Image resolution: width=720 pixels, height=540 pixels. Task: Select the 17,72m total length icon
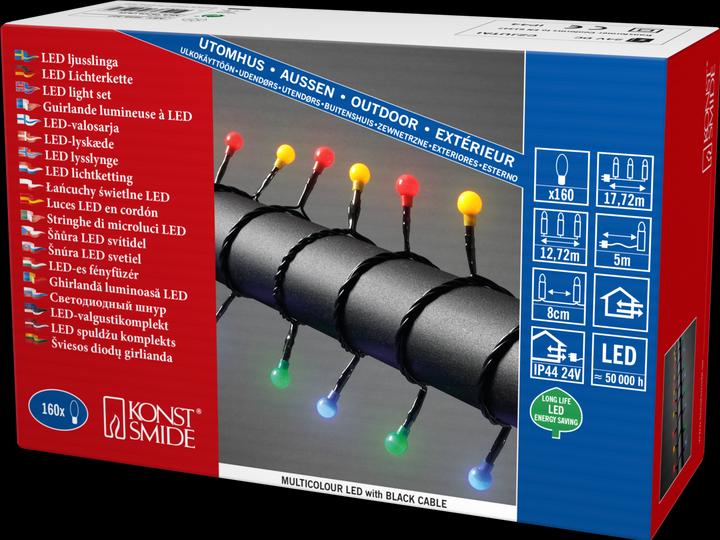pyautogui.click(x=624, y=182)
